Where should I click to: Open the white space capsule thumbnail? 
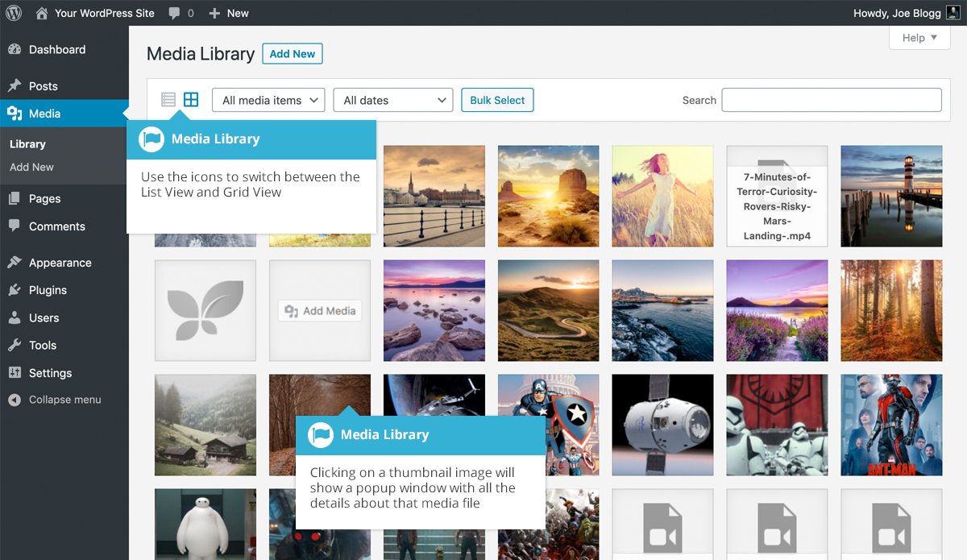coord(662,425)
